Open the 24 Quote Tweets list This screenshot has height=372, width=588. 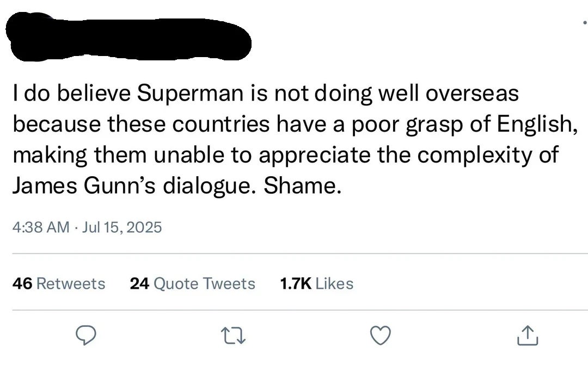pyautogui.click(x=192, y=283)
